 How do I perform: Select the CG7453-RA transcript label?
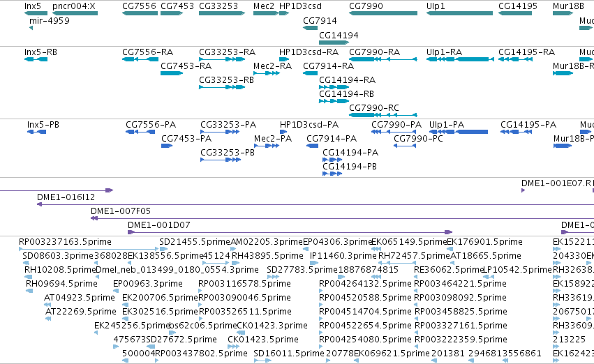tap(186, 66)
